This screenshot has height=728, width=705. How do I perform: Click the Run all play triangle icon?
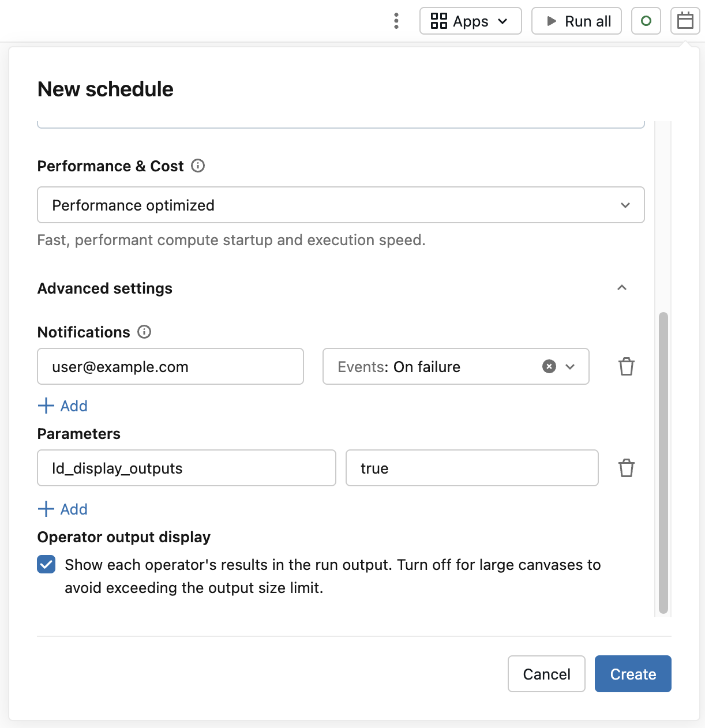[x=552, y=21]
